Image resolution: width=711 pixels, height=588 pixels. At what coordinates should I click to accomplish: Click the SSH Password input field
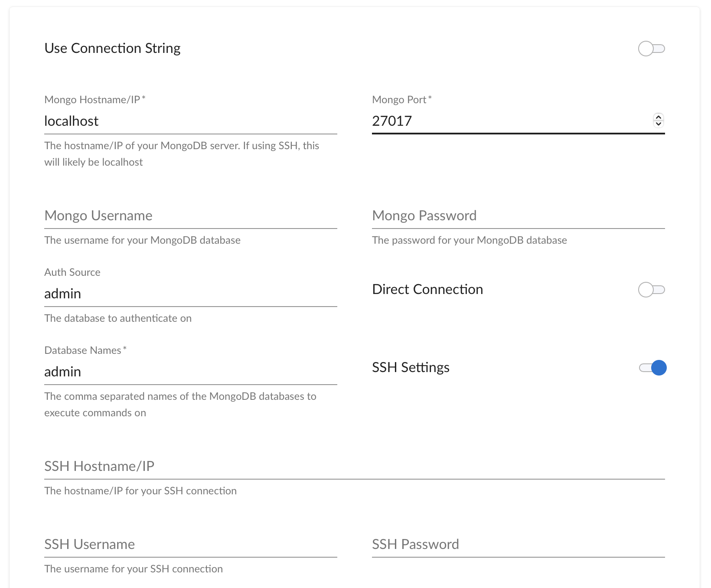pos(518,544)
